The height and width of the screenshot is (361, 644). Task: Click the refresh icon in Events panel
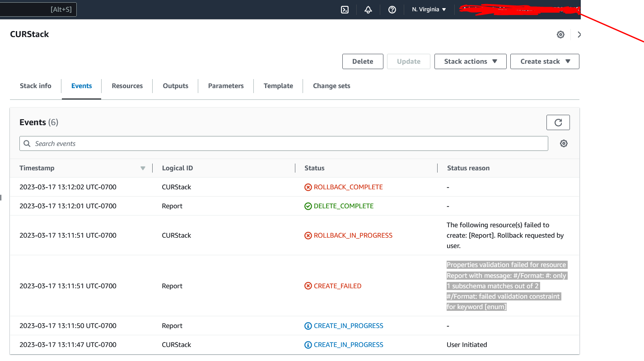tap(558, 122)
